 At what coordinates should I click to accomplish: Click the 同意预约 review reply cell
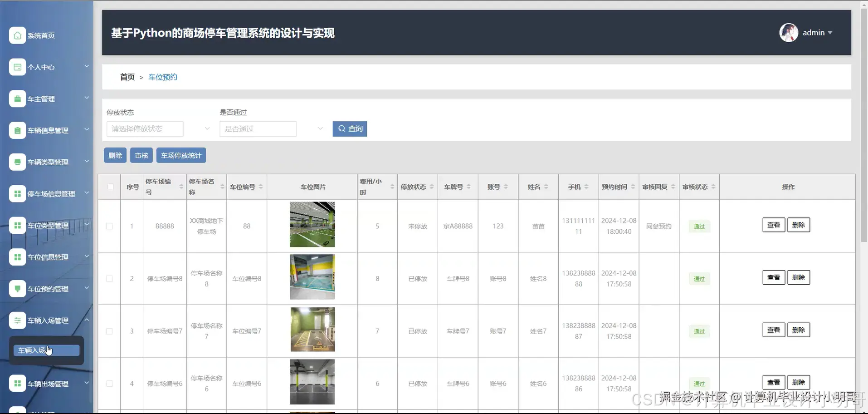coord(659,226)
